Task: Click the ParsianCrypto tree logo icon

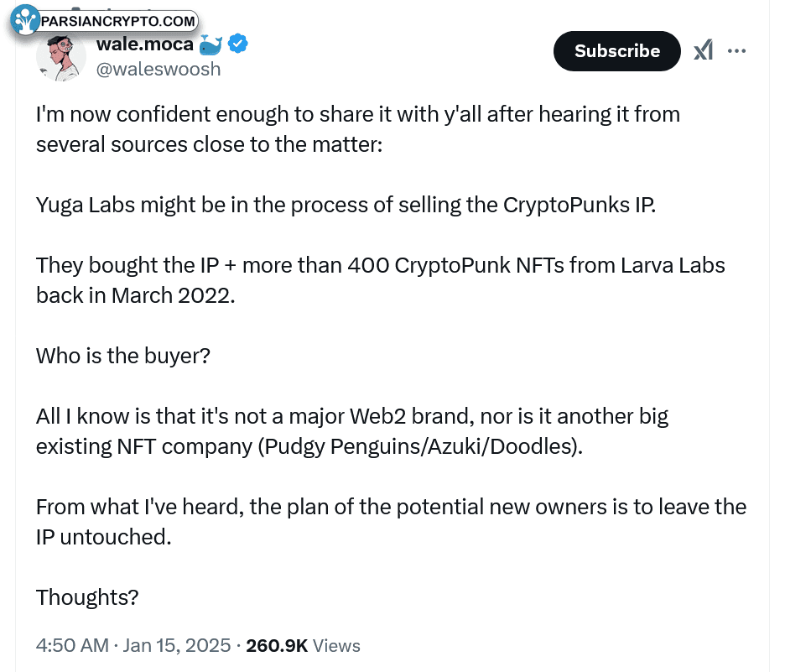Action: [24, 20]
